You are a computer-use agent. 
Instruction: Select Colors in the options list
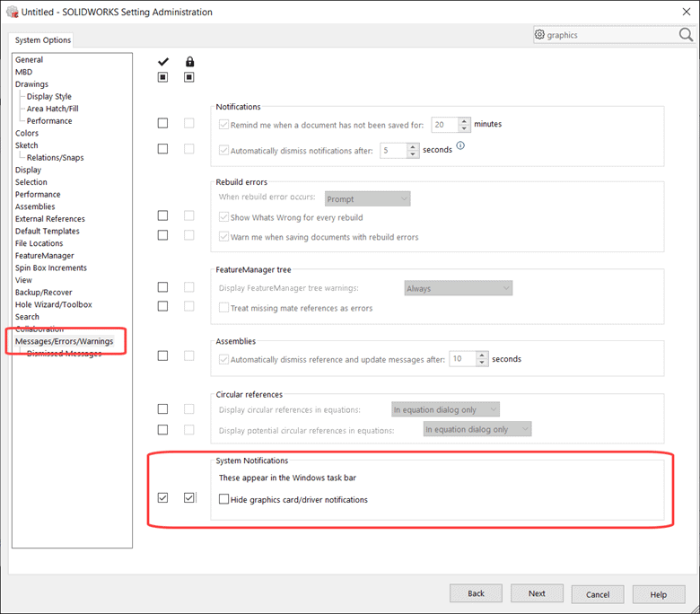coord(27,133)
